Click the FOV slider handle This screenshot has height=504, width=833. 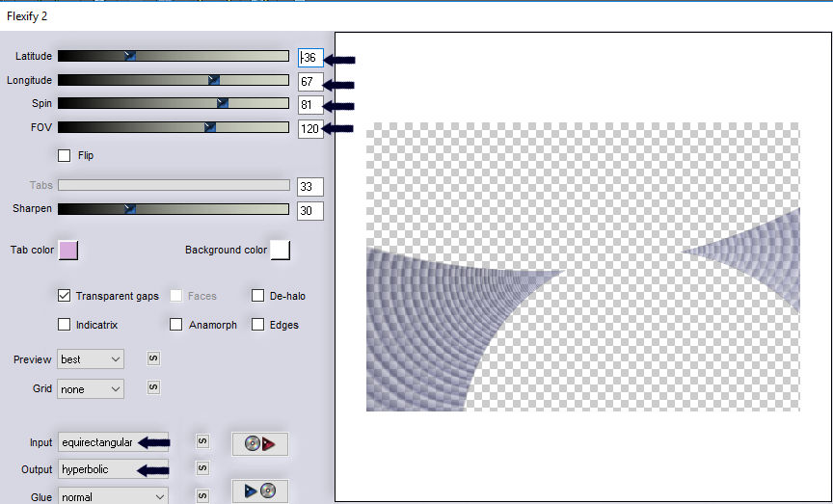[x=210, y=127]
